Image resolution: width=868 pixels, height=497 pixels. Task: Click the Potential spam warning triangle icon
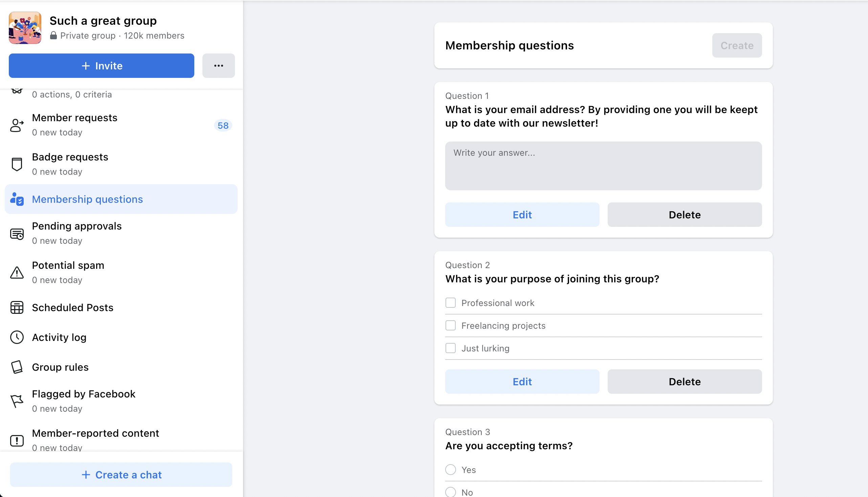point(17,273)
